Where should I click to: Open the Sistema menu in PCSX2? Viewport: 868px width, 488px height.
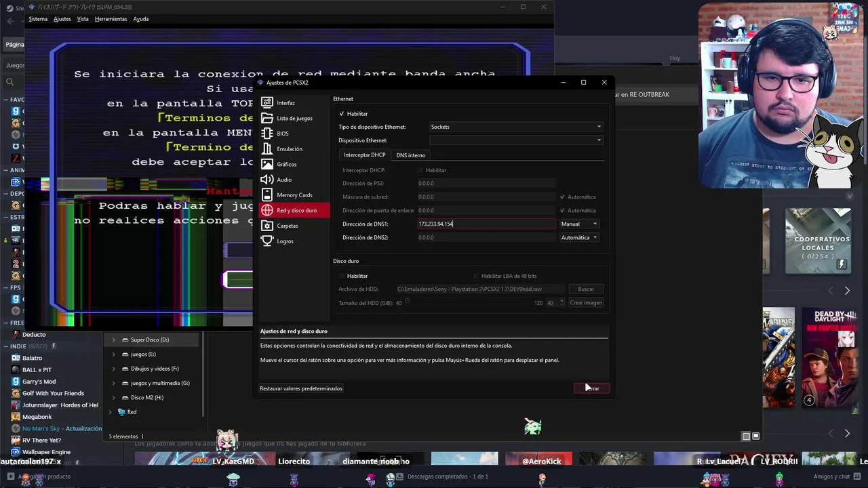[38, 19]
